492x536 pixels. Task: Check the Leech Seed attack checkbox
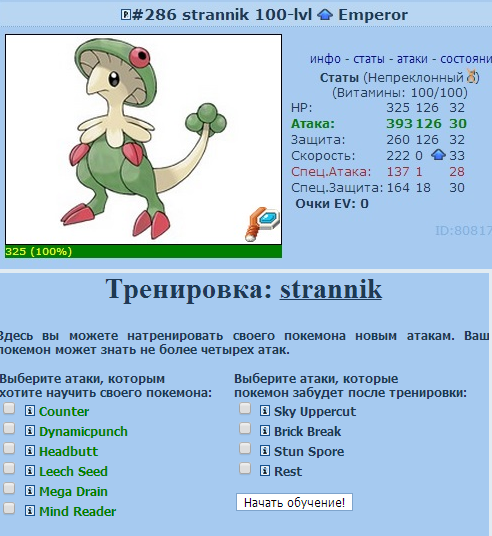[x=9, y=468]
